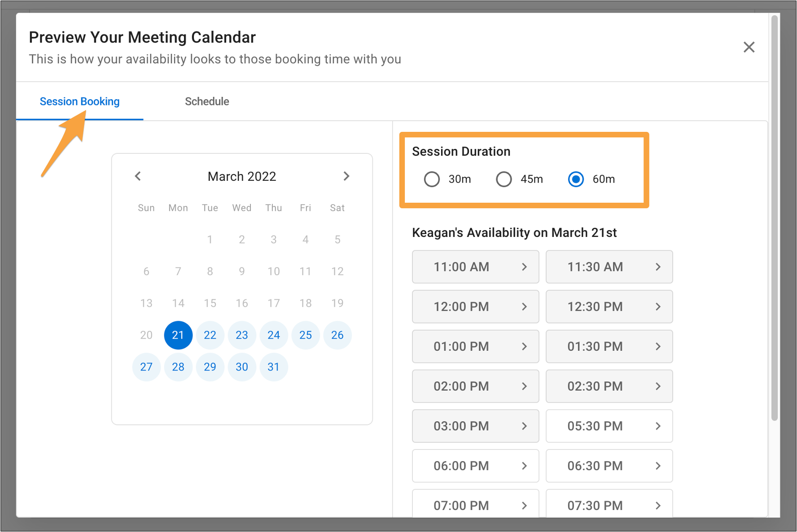Click the unavailable date 14

[178, 303]
